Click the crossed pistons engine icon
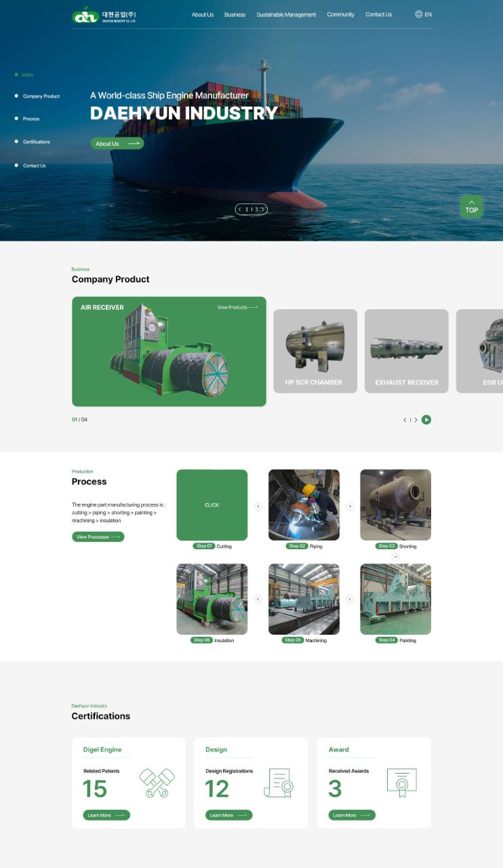Image resolution: width=503 pixels, height=868 pixels. pos(157,783)
